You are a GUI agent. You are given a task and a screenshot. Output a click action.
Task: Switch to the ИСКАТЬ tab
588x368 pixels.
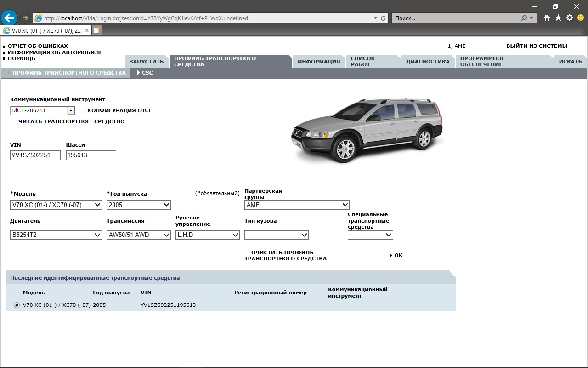[571, 62]
